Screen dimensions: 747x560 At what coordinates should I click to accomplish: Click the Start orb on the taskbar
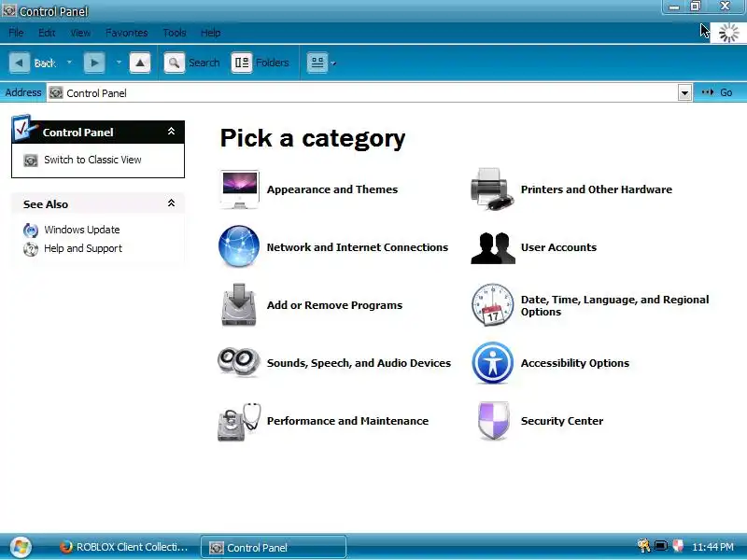point(21,547)
